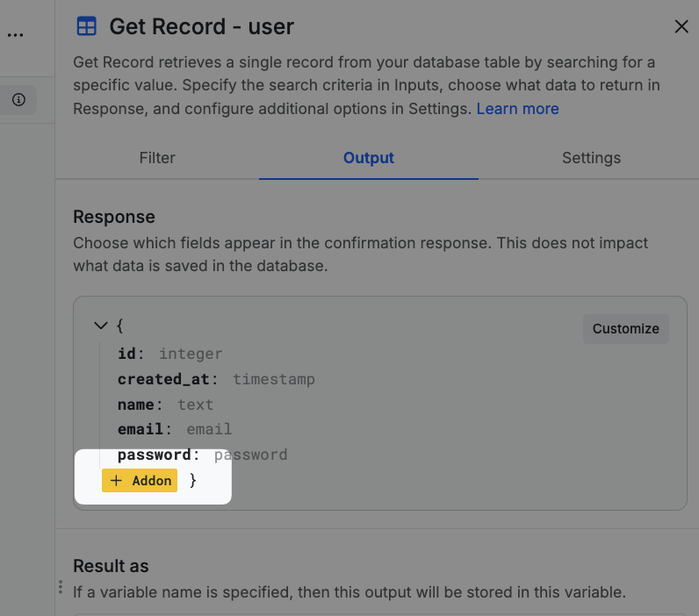Click the email: email field row

pyautogui.click(x=175, y=429)
